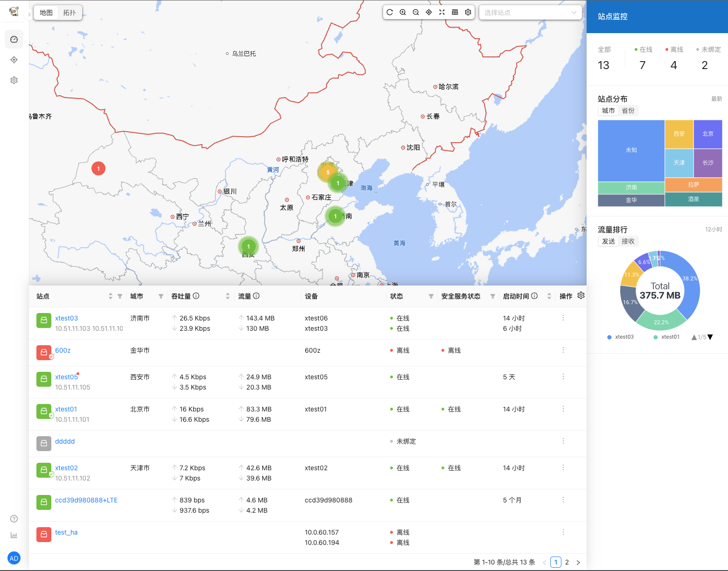
Task: Open statistics chart icon in left sidebar
Action: [x=14, y=535]
